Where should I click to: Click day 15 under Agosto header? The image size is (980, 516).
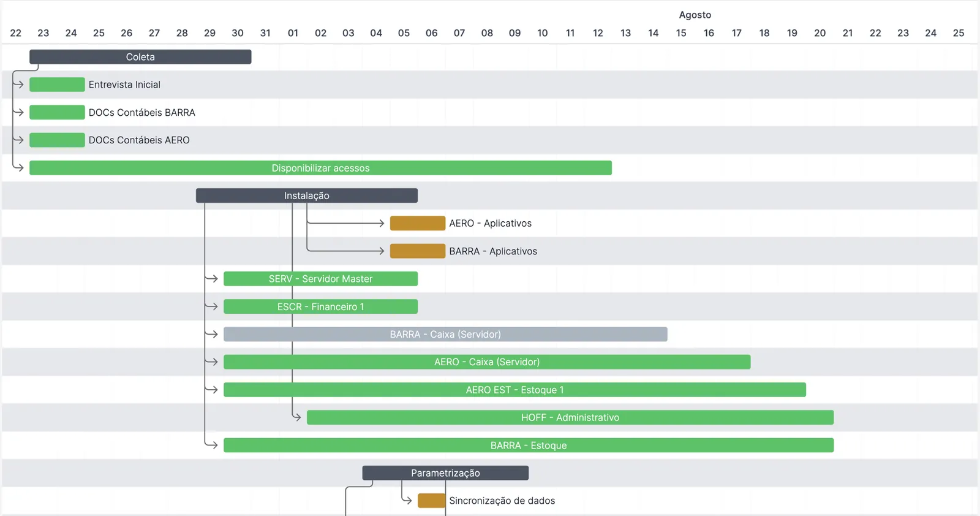(x=681, y=33)
